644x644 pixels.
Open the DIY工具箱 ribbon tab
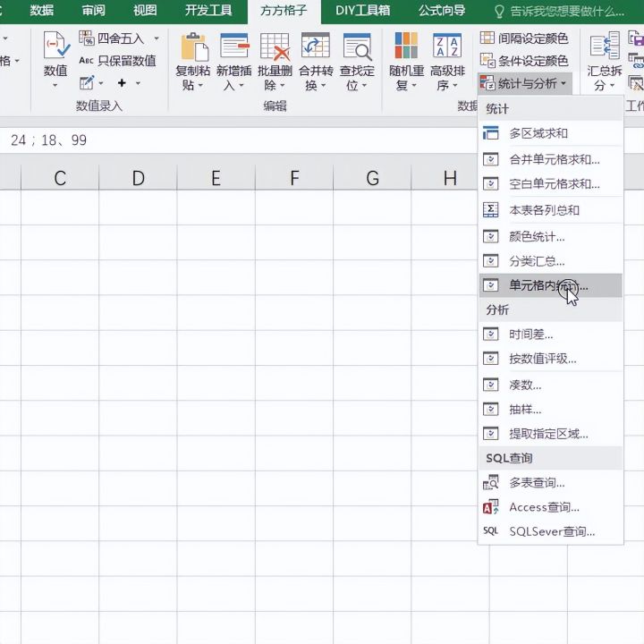(x=362, y=10)
